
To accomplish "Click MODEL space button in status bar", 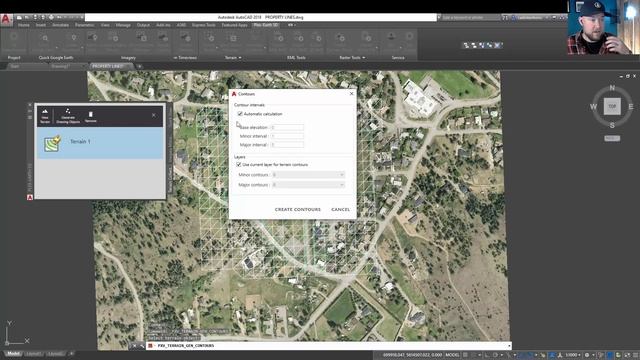I will click(x=452, y=355).
